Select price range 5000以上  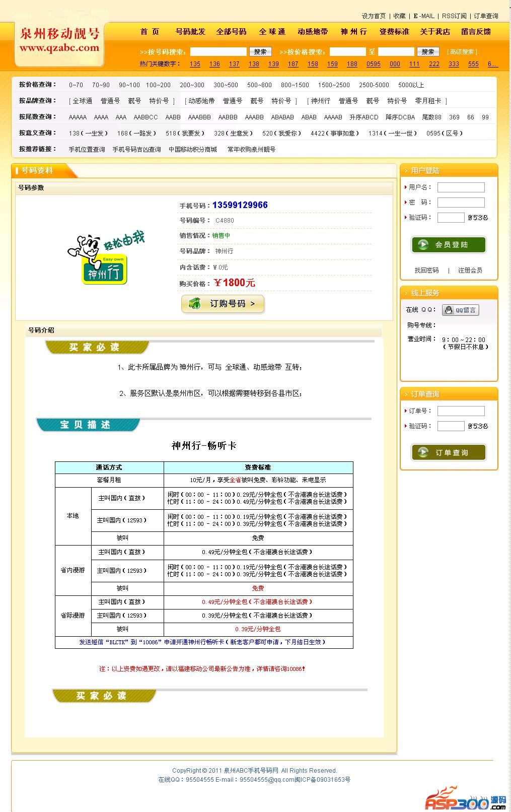pyautogui.click(x=411, y=85)
